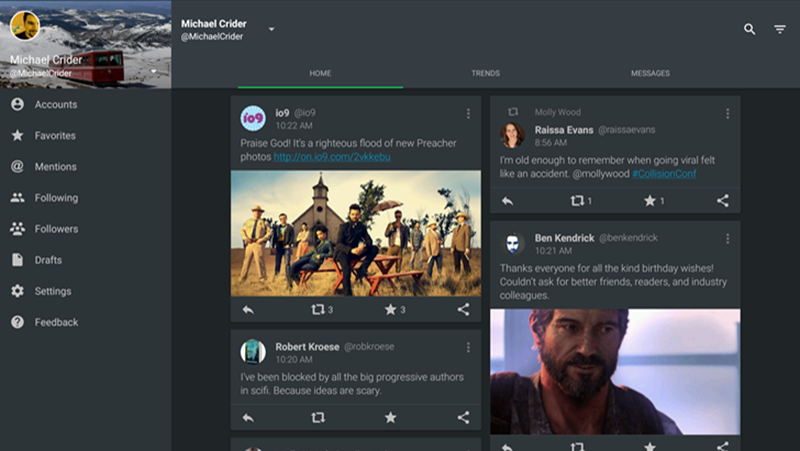Open Following in the sidebar
Viewport: 800px width, 451px height.
click(x=86, y=198)
